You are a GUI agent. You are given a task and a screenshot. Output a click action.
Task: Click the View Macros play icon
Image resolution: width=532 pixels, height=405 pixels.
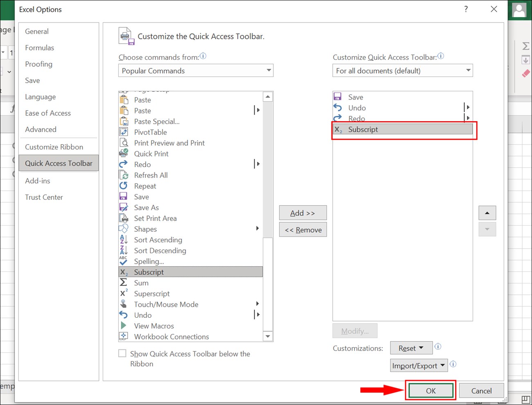tap(124, 326)
